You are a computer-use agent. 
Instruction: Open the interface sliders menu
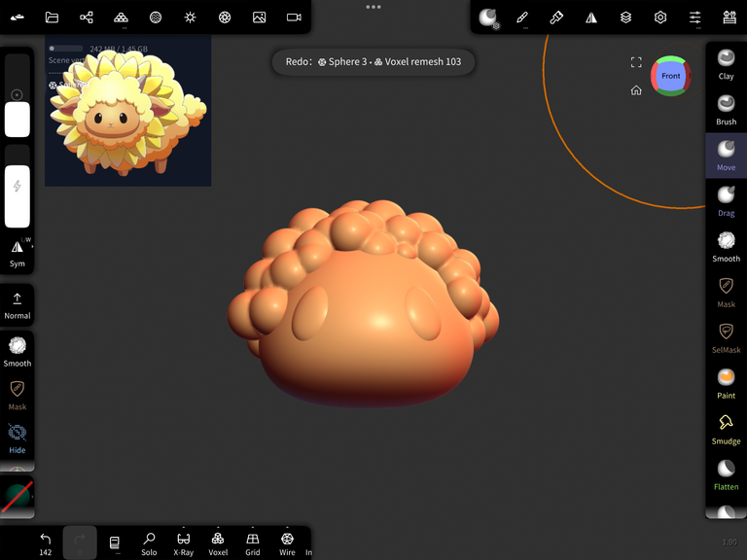(x=695, y=17)
